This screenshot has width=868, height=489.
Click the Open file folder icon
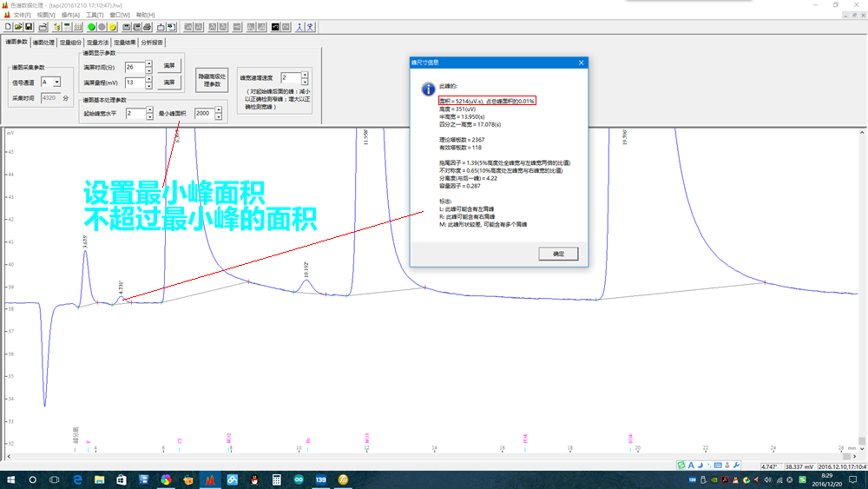point(18,27)
